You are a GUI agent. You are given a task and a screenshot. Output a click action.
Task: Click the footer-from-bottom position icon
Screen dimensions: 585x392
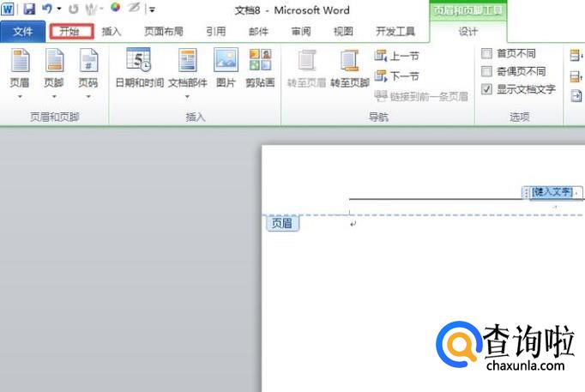point(576,77)
